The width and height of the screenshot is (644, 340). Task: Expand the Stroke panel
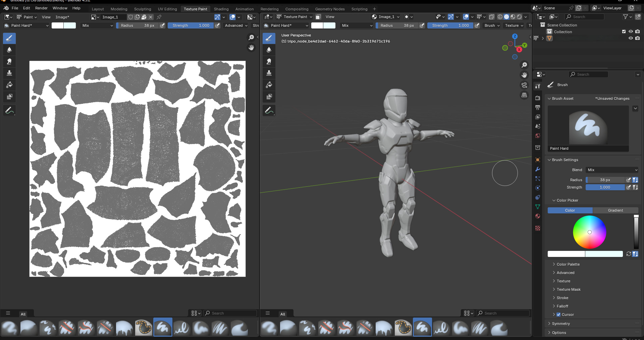click(562, 298)
